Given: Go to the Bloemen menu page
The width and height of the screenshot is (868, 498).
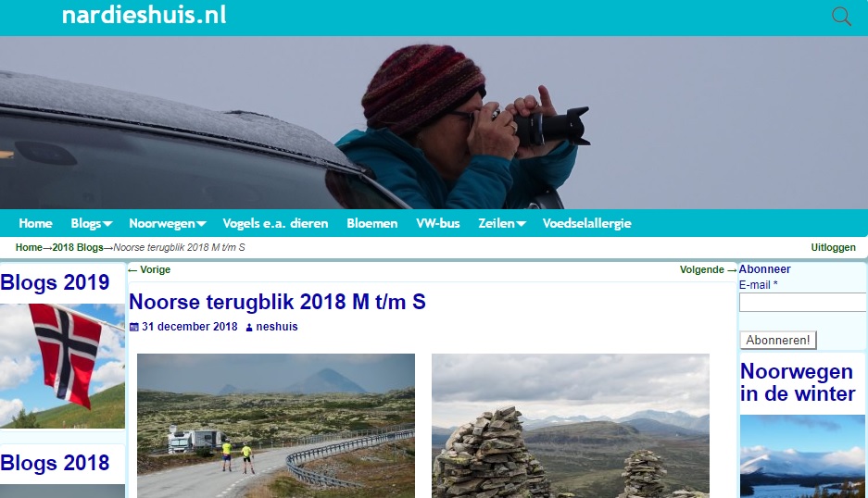Looking at the screenshot, I should tap(372, 224).
